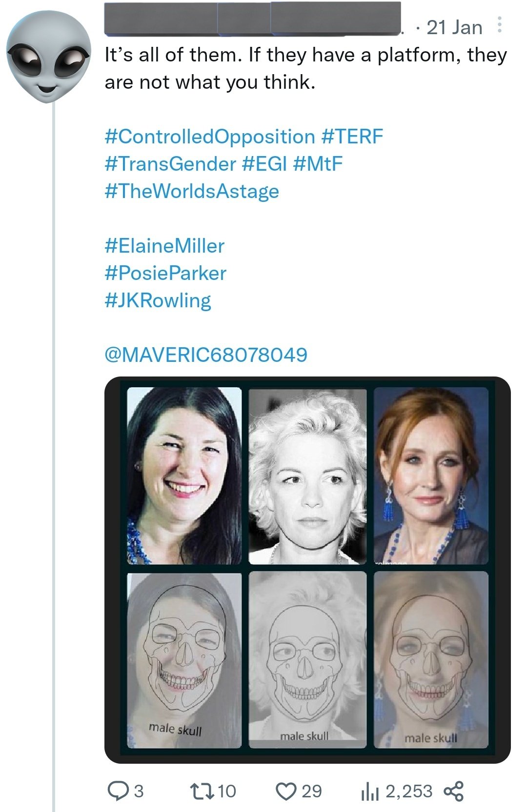Open the #MtF hashtag

[318, 164]
